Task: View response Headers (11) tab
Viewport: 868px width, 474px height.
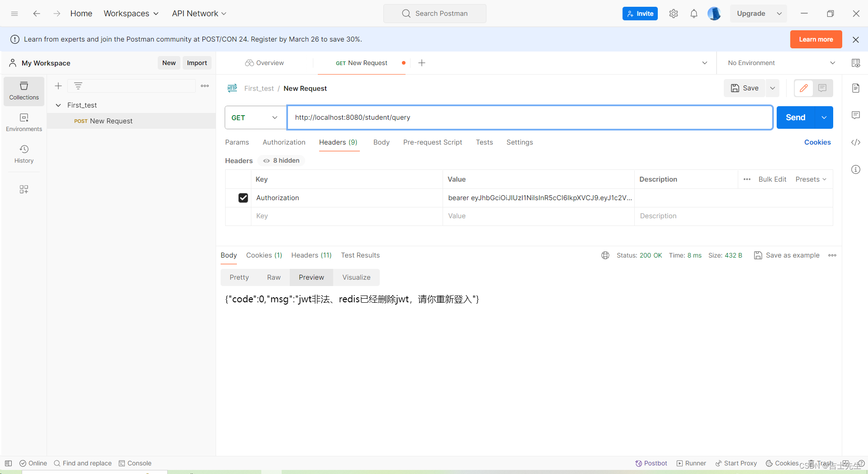Action: [311, 255]
